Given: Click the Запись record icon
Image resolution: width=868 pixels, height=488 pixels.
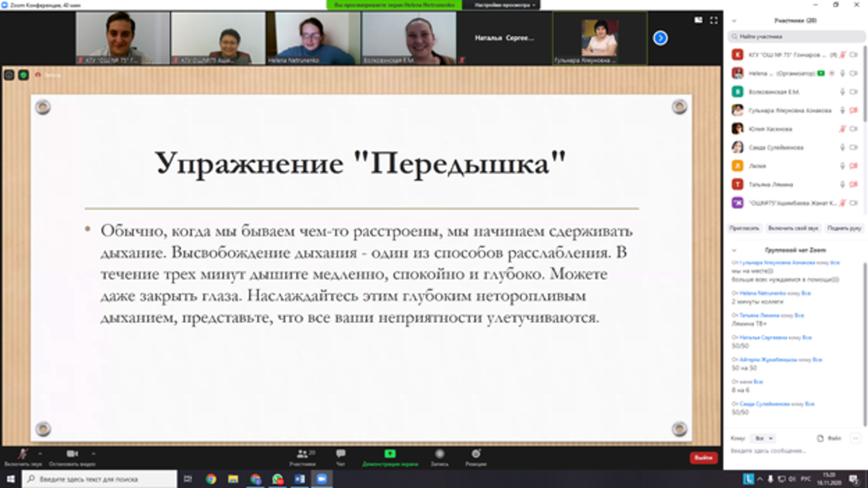Looking at the screenshot, I should 440,455.
